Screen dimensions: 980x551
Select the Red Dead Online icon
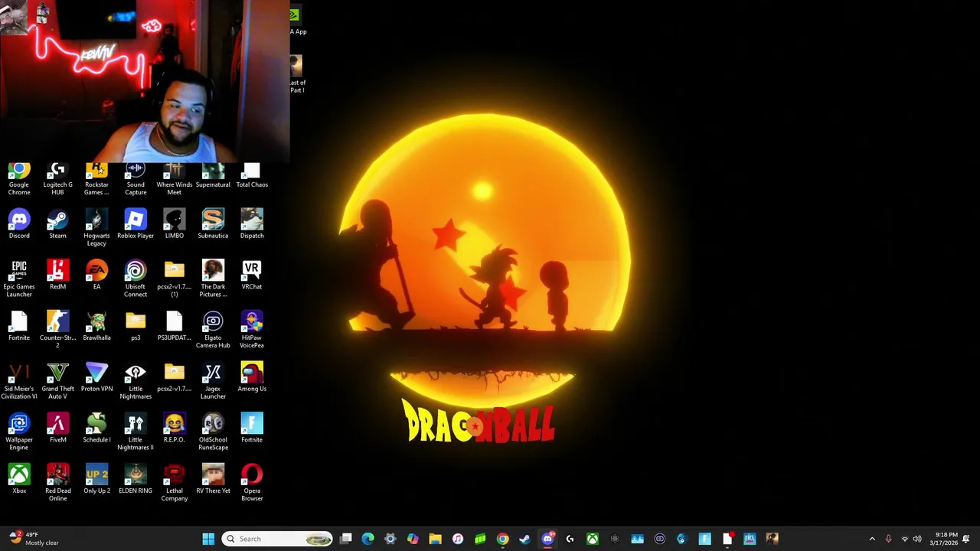pos(57,484)
